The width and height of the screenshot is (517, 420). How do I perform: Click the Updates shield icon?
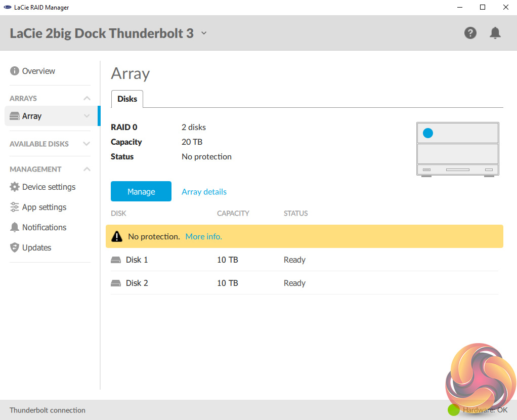(15, 247)
